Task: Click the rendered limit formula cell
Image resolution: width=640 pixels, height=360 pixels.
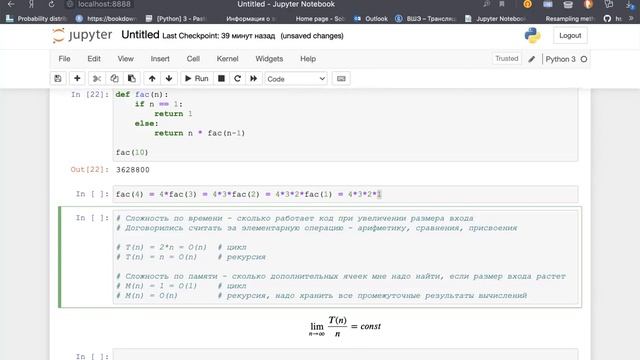Action: [345, 327]
